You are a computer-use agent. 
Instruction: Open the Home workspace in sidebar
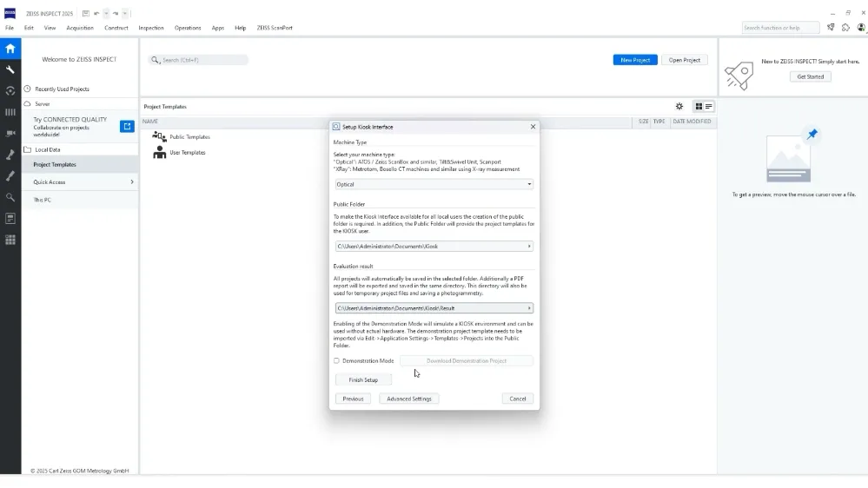tap(10, 49)
